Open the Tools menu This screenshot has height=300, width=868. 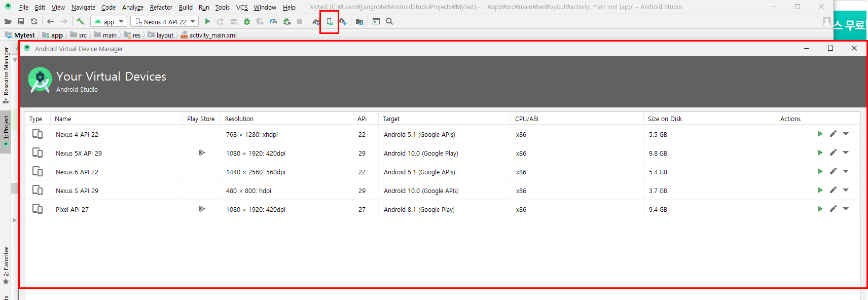point(222,7)
